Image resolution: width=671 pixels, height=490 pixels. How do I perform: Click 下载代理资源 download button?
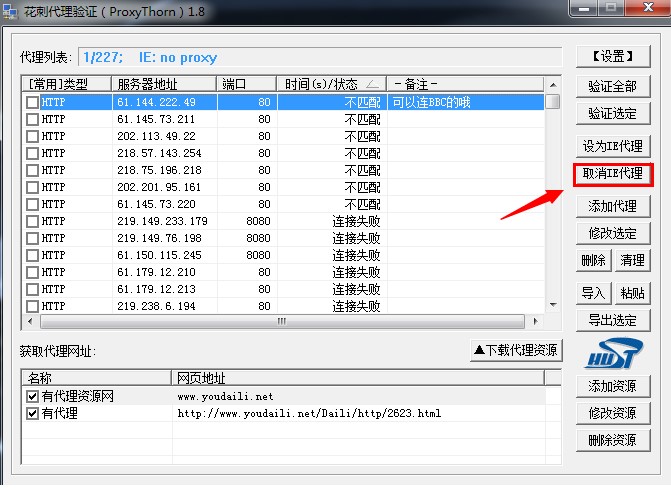pos(516,350)
